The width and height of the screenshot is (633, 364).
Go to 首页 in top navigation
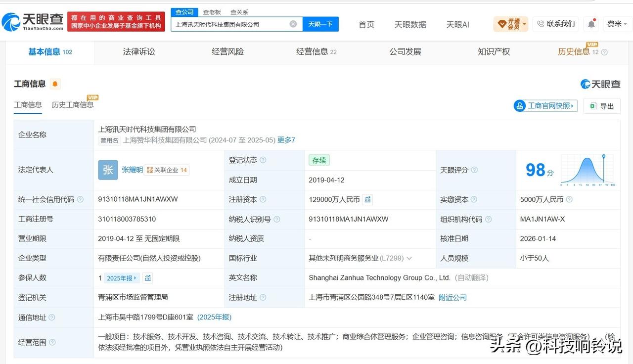(366, 24)
